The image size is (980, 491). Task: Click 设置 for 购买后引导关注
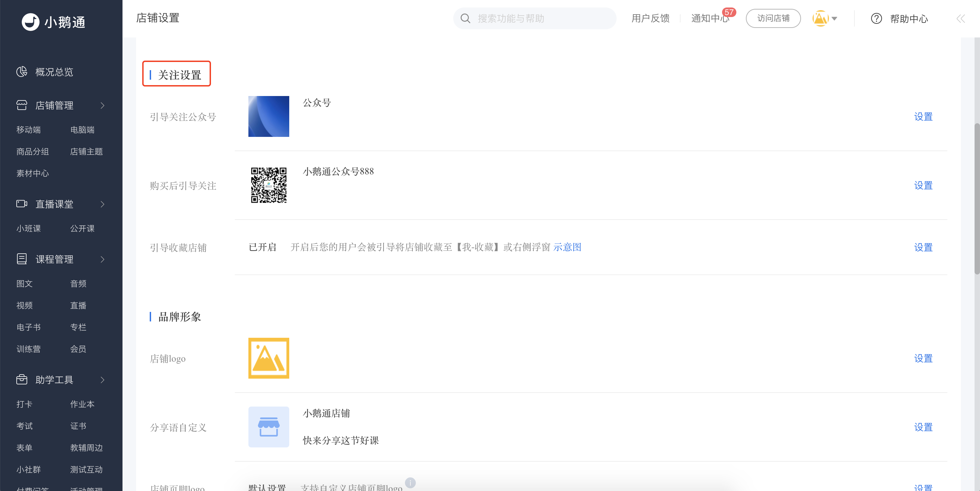point(923,185)
